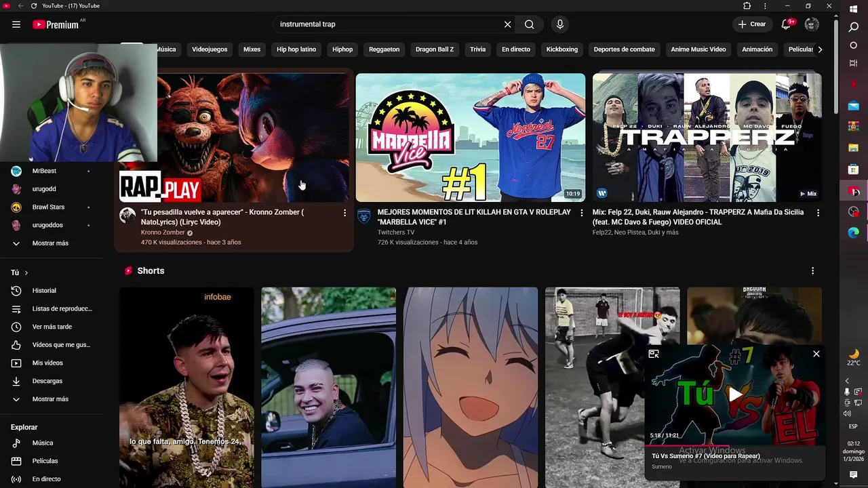
Task: Open Felp22, Neo Pistea, Duki channels link
Action: click(x=635, y=232)
